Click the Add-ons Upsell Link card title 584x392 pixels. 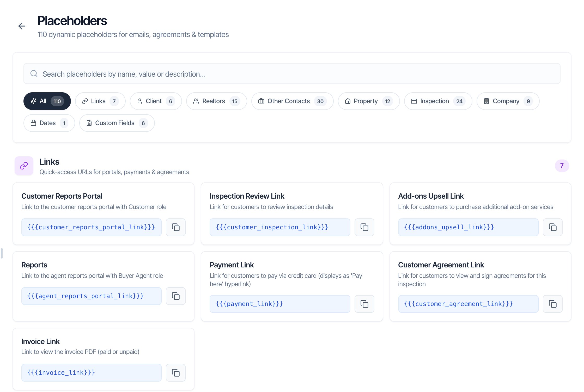pyautogui.click(x=431, y=196)
